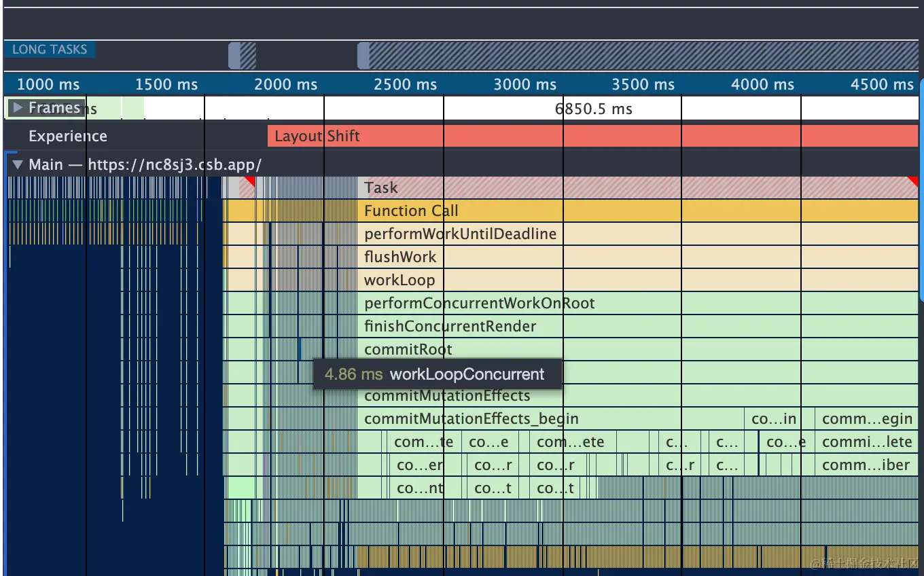The width and height of the screenshot is (924, 576).
Task: Select the small long task block near 2000 ms
Action: pos(242,56)
